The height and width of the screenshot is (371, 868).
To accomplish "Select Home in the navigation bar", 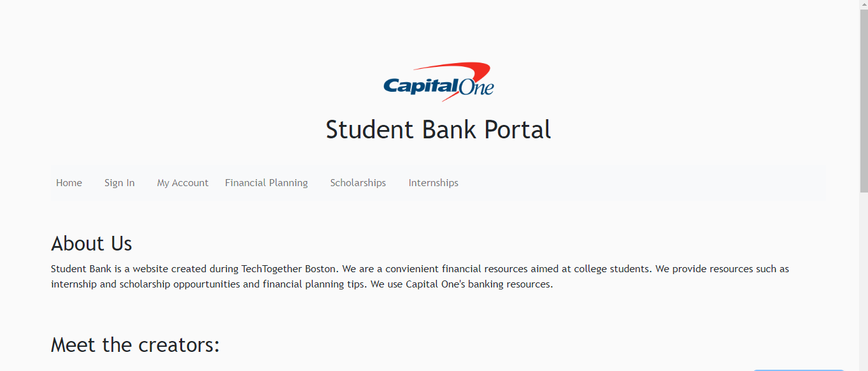I will coord(69,183).
